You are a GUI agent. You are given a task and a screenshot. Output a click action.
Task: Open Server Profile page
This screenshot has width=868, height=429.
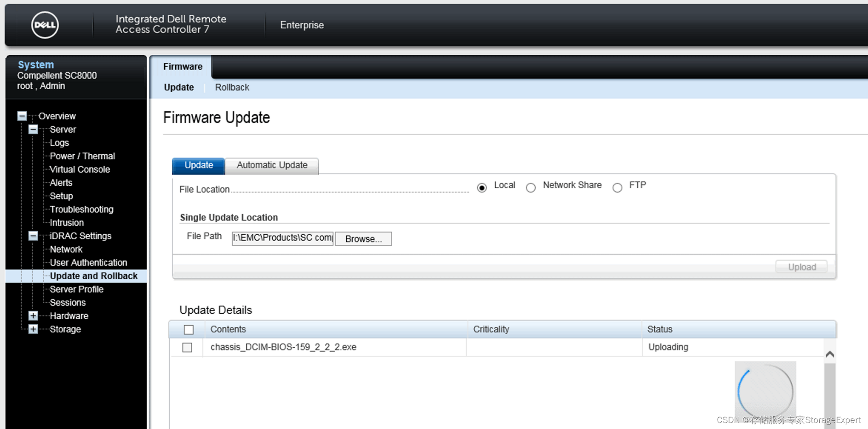click(x=77, y=289)
